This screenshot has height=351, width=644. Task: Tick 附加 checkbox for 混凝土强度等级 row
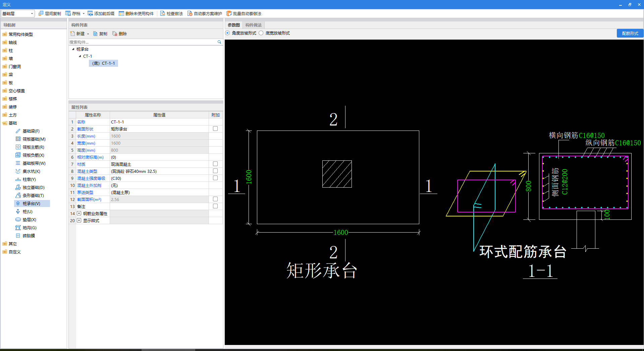point(215,178)
